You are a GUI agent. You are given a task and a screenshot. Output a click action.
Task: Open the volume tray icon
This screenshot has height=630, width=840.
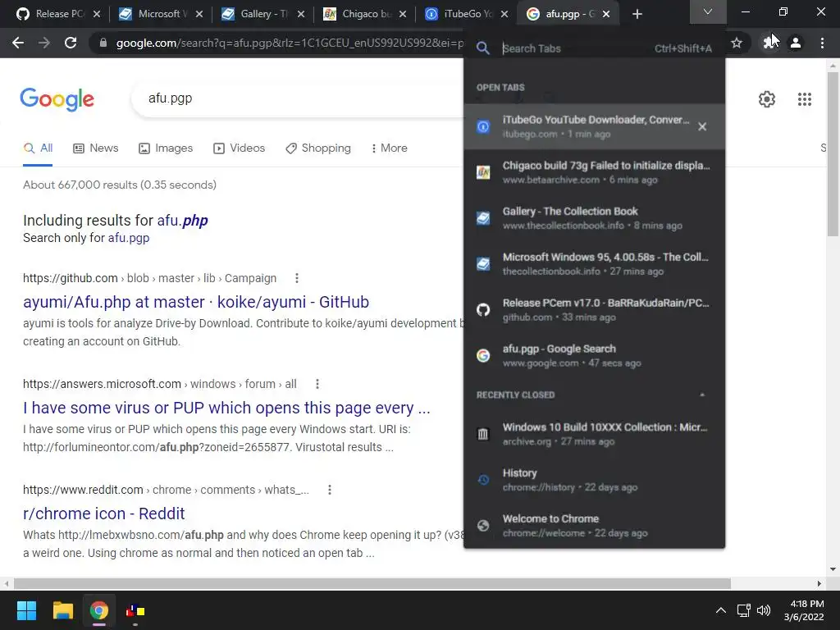point(764,610)
